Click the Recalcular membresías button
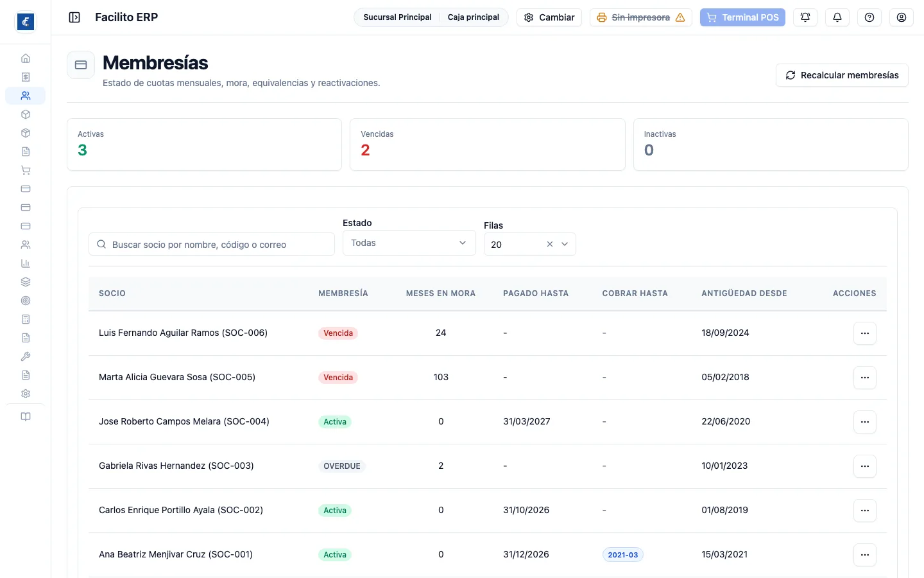The width and height of the screenshot is (924, 578). (x=842, y=75)
